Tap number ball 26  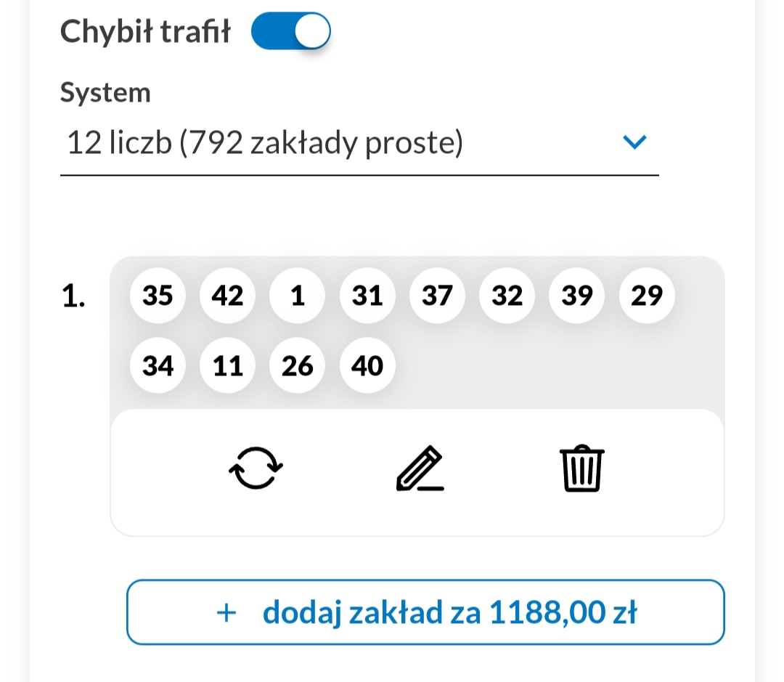coord(298,366)
